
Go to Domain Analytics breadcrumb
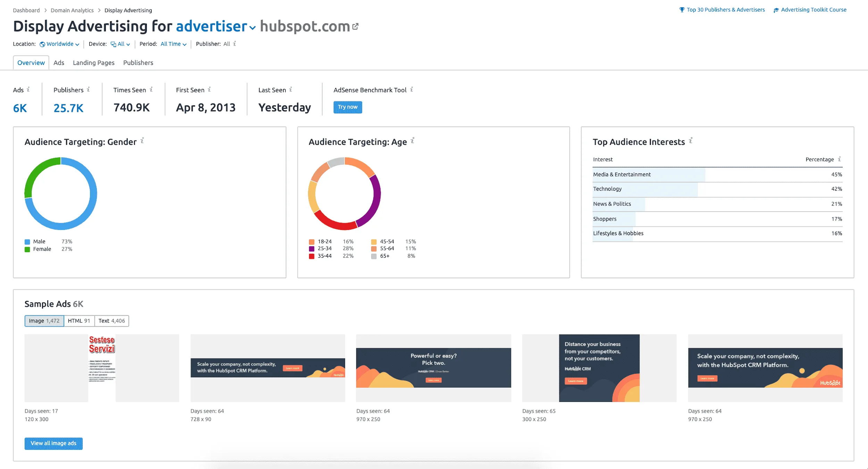click(x=72, y=10)
